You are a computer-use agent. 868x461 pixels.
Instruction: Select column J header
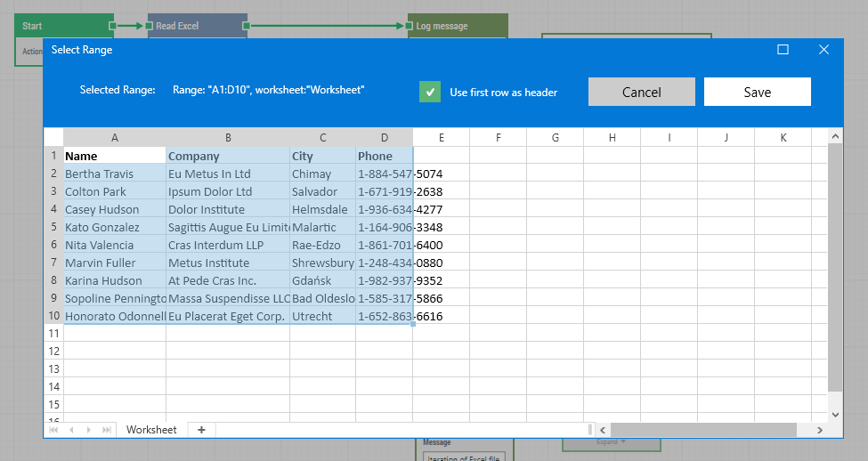[x=726, y=138]
